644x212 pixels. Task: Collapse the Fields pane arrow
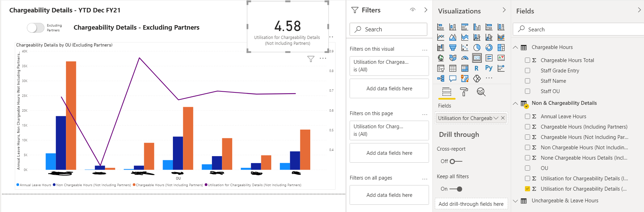coord(640,10)
